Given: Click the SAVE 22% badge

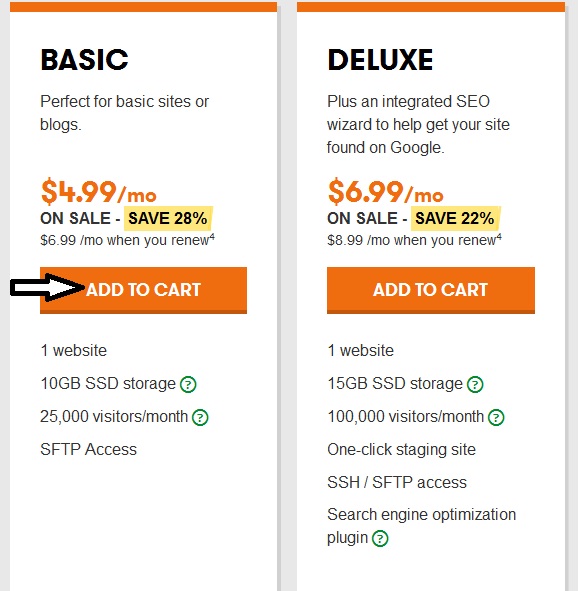Looking at the screenshot, I should (x=455, y=218).
